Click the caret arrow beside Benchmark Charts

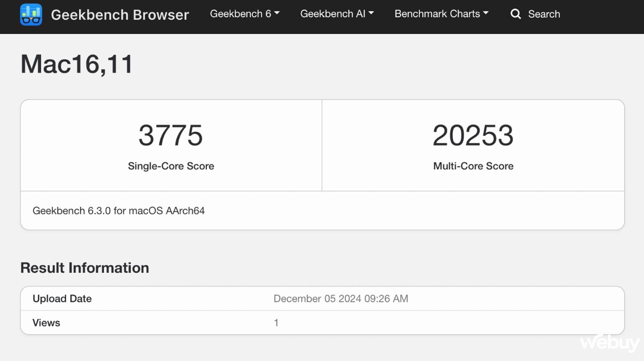[x=486, y=13]
